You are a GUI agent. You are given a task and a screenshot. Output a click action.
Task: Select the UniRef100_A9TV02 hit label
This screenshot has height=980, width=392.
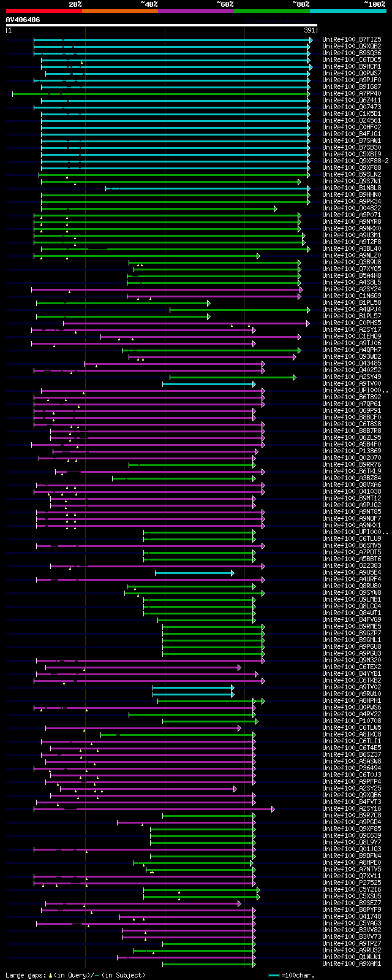coord(352,687)
